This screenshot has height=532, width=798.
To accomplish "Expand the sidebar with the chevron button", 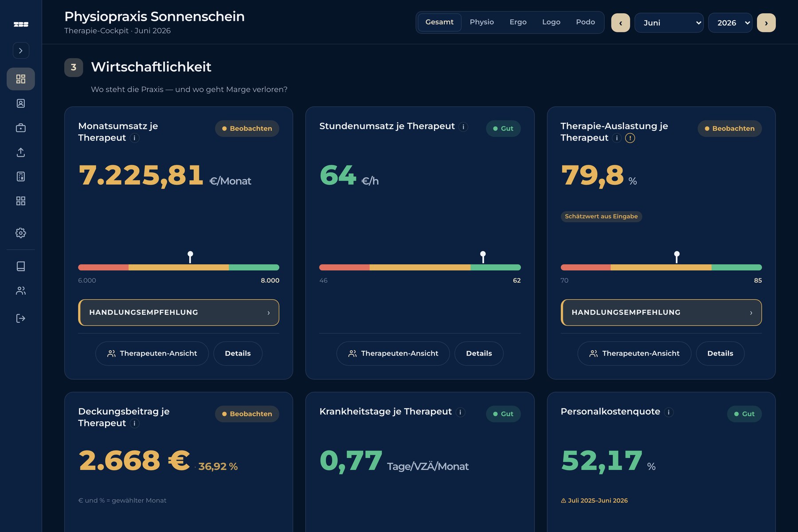I will pos(21,51).
